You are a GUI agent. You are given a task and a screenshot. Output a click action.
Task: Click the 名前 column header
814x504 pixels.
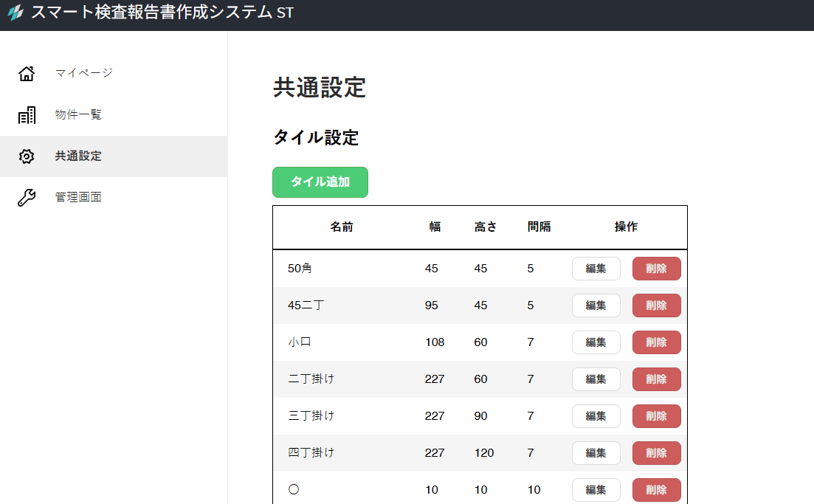341,227
